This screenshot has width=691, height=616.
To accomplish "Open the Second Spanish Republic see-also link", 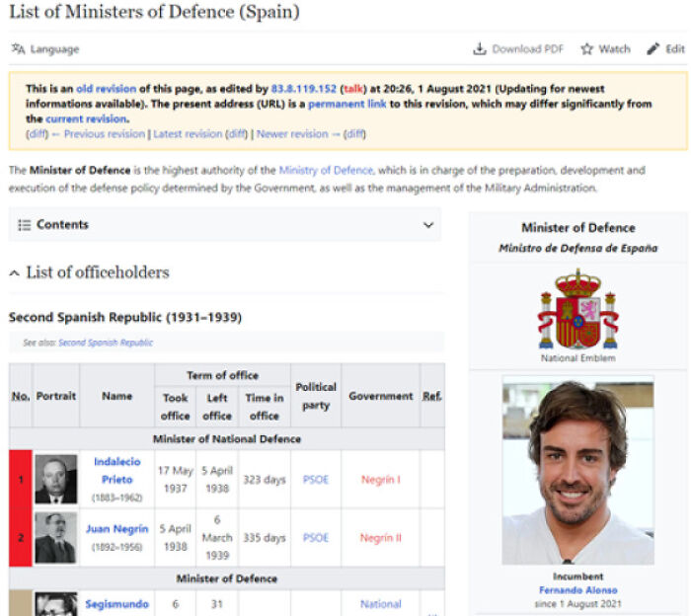I will tap(106, 343).
